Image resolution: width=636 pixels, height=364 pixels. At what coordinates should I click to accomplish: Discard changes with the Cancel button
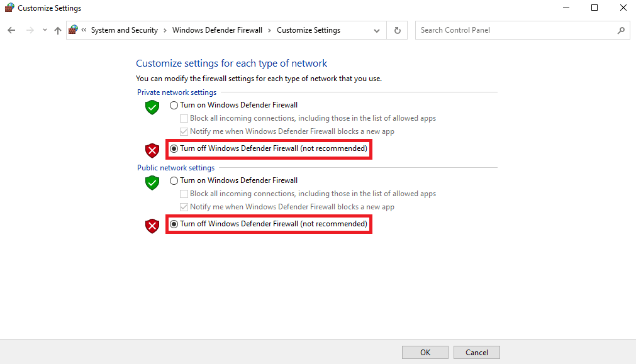[477, 352]
